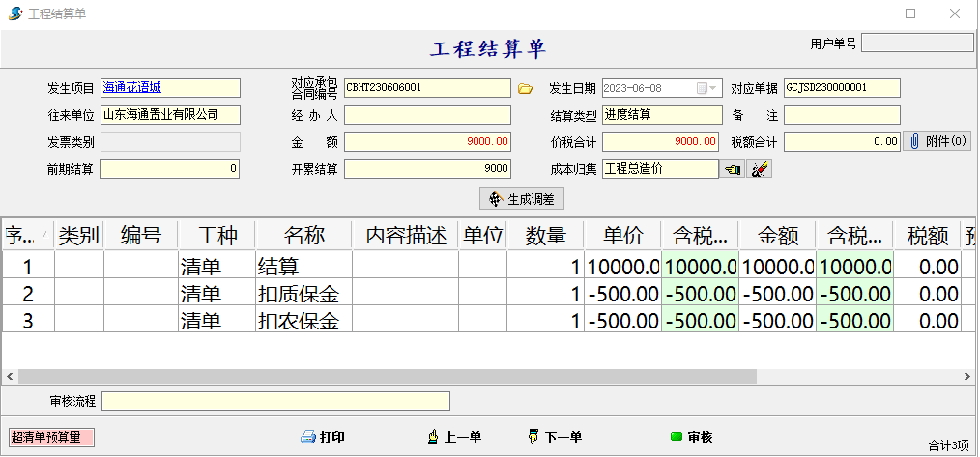The width and height of the screenshot is (980, 457).
Task: Select the 扣质保金 row name cell
Action: coord(303,294)
